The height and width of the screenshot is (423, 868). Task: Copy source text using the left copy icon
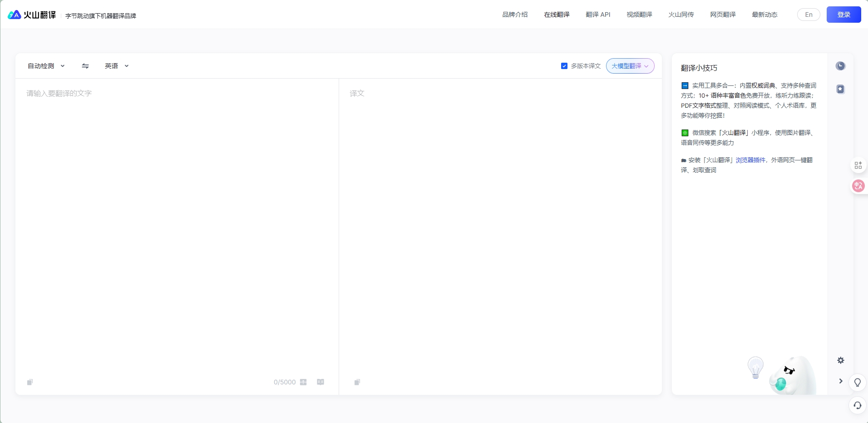pos(30,382)
